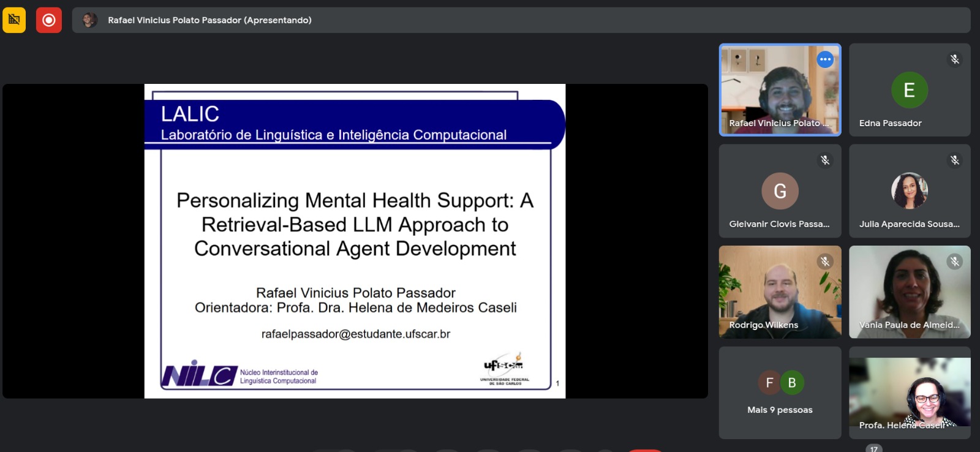Click the red recording indicator icon
This screenshot has height=452, width=980.
pos(49,20)
